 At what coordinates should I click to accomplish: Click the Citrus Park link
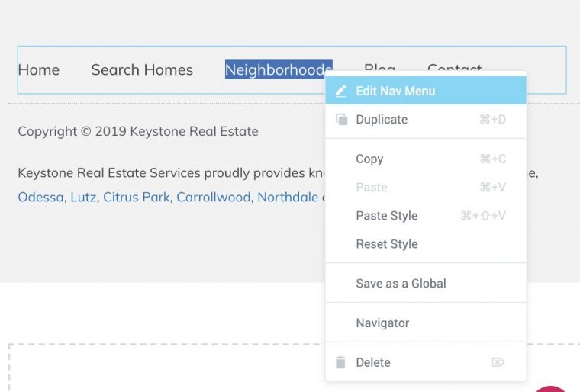137,197
